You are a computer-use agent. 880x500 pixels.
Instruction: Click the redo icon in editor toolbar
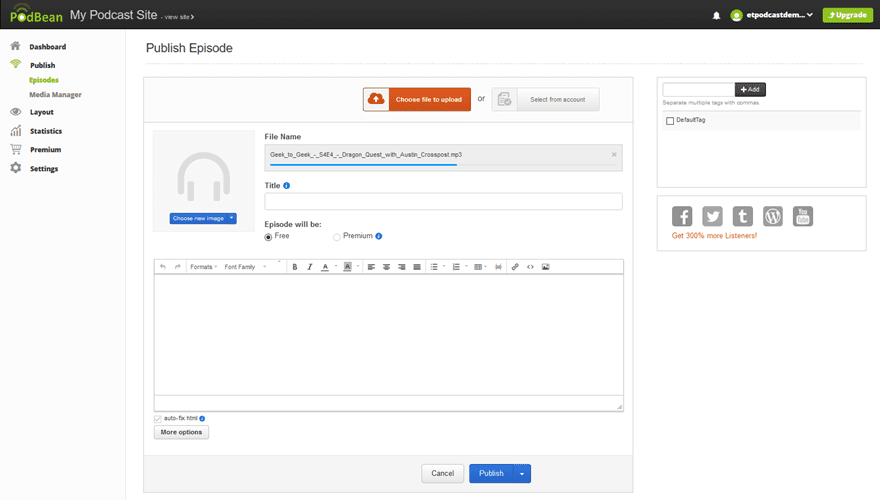(177, 267)
